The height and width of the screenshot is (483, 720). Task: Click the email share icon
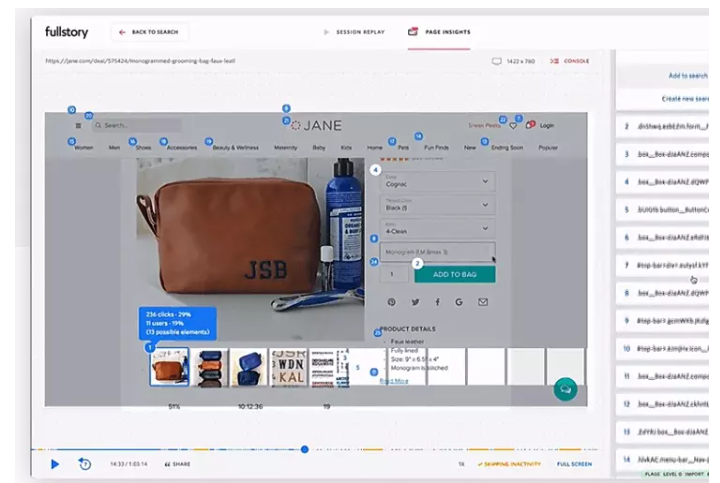coord(483,302)
